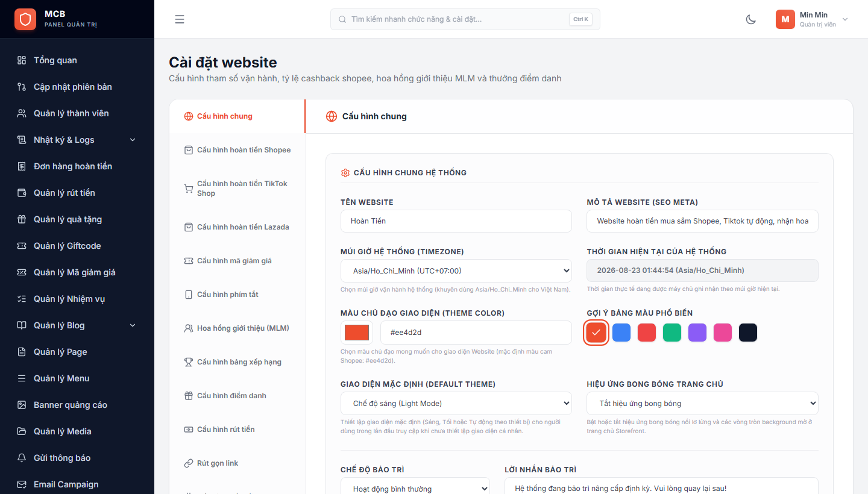Open Cấu hình hoàn tiền Lazada tab

[237, 227]
